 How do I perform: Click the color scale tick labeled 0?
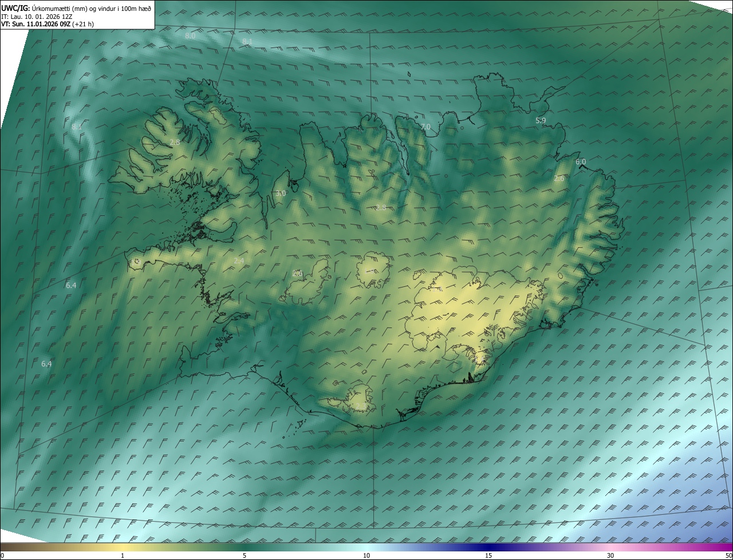2,555
